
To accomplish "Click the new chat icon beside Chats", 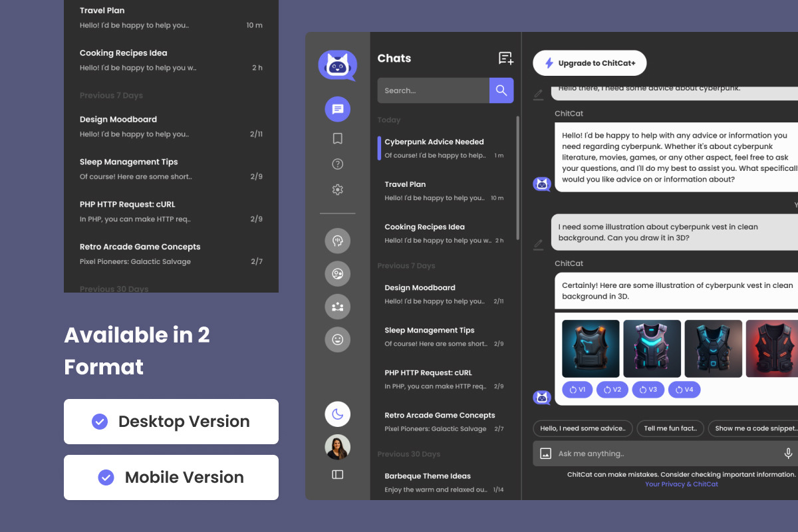I will (506, 59).
